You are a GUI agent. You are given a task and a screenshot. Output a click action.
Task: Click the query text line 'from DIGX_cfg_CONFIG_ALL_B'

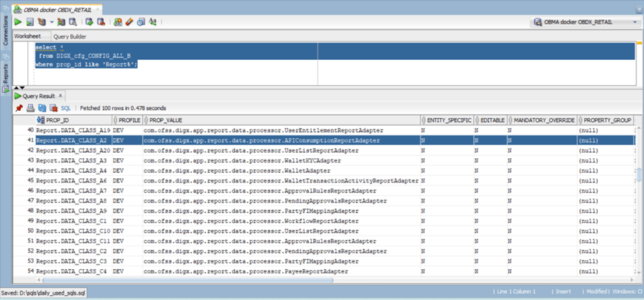(85, 56)
